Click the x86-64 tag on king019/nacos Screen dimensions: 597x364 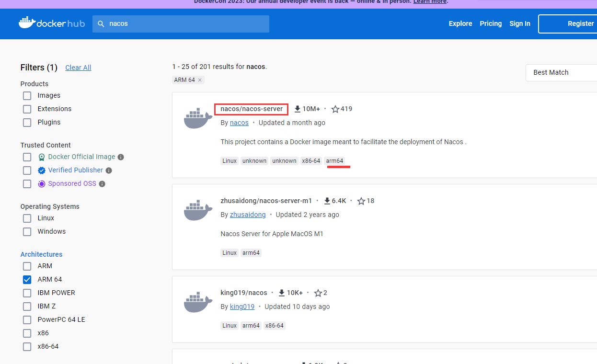pyautogui.click(x=275, y=326)
